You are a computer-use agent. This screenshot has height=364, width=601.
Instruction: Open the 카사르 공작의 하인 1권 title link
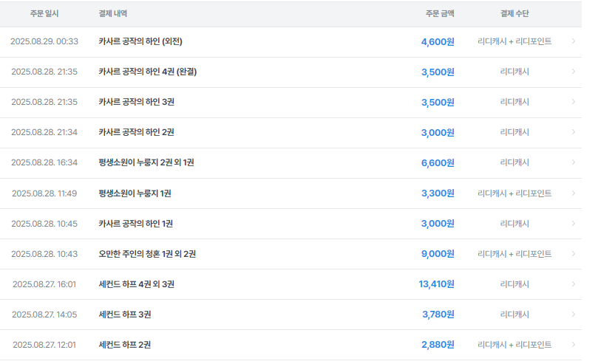point(136,224)
